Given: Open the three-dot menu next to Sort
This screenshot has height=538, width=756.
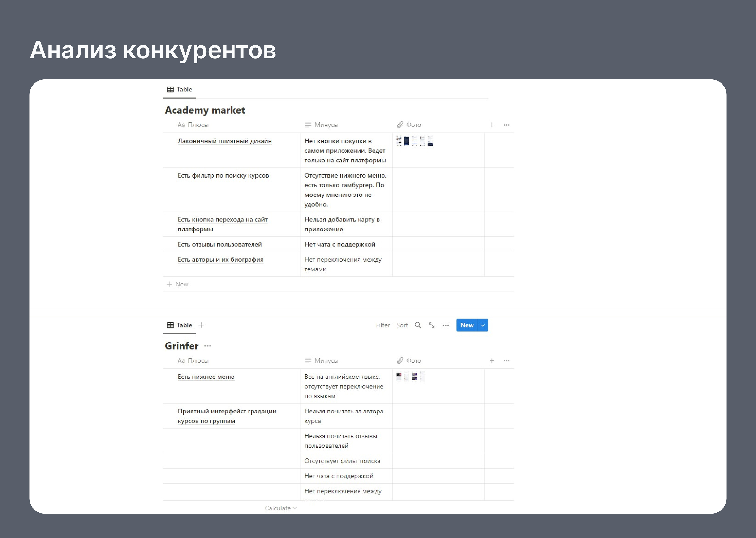Looking at the screenshot, I should (x=446, y=325).
